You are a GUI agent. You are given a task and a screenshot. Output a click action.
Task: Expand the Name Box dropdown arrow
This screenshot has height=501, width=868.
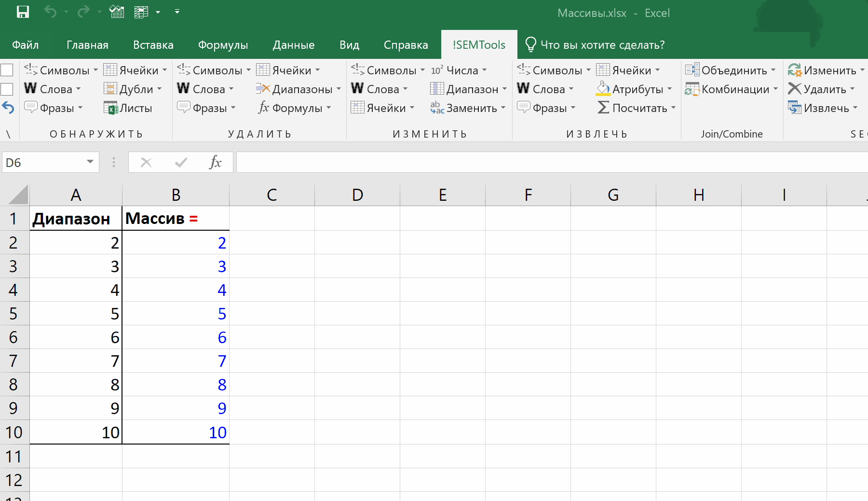click(90, 162)
